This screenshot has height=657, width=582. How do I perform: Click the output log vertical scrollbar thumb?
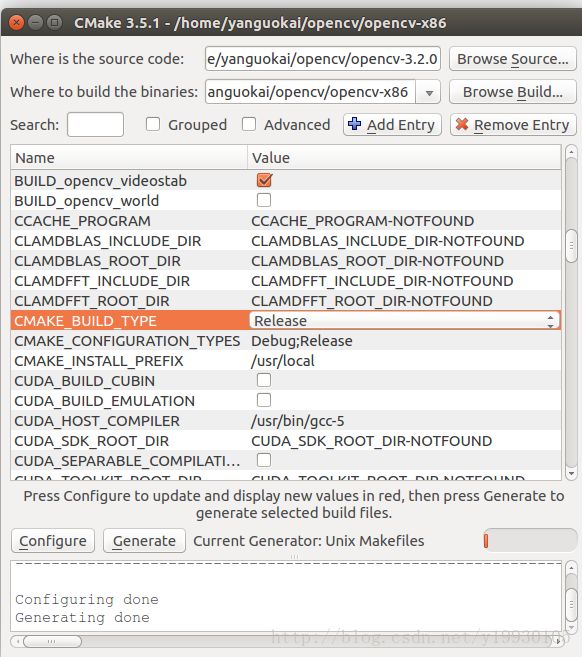pyautogui.click(x=571, y=604)
